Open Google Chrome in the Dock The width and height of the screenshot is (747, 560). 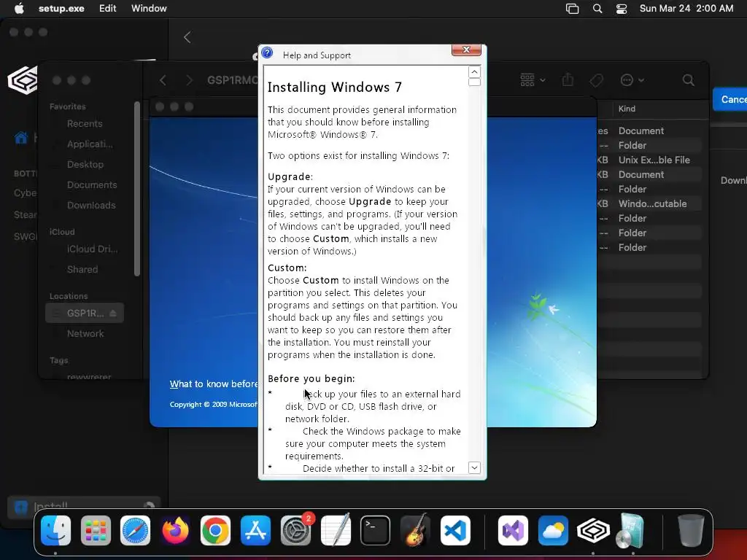(215, 531)
